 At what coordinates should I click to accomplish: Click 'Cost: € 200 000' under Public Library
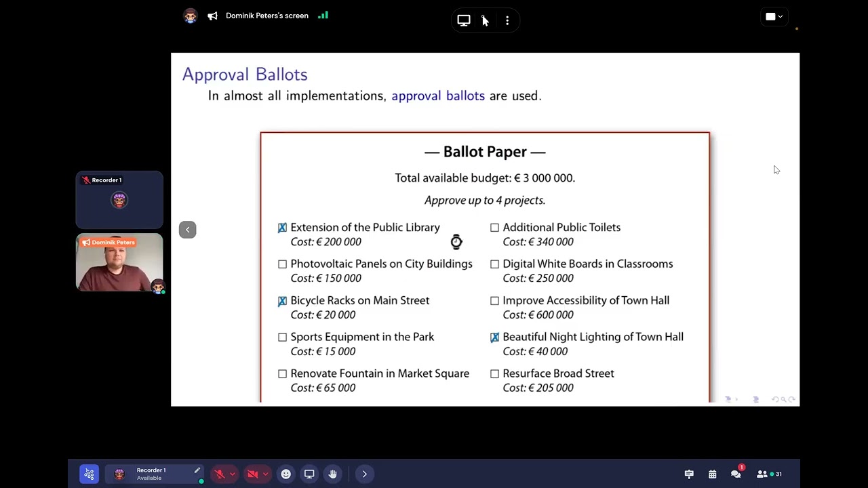coord(326,242)
